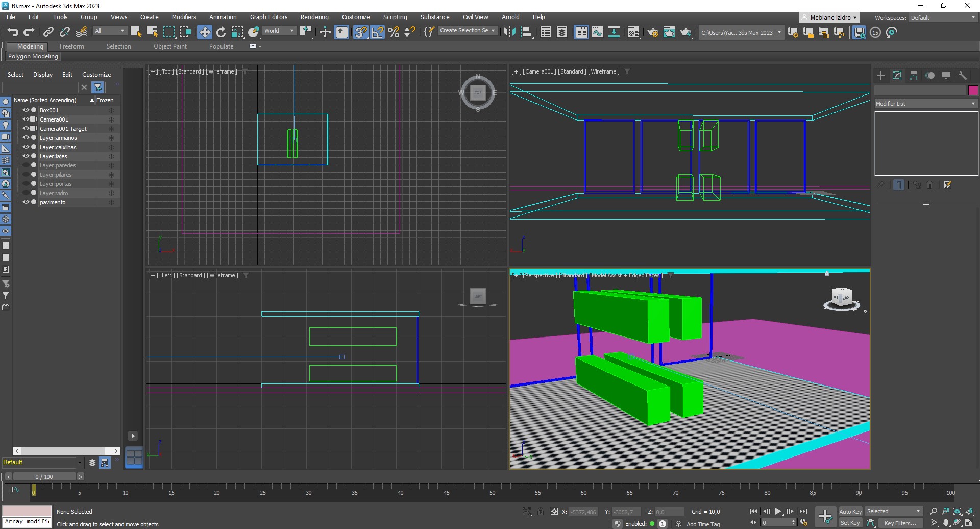Select the Select and Move tool
980x529 pixels.
(x=204, y=32)
